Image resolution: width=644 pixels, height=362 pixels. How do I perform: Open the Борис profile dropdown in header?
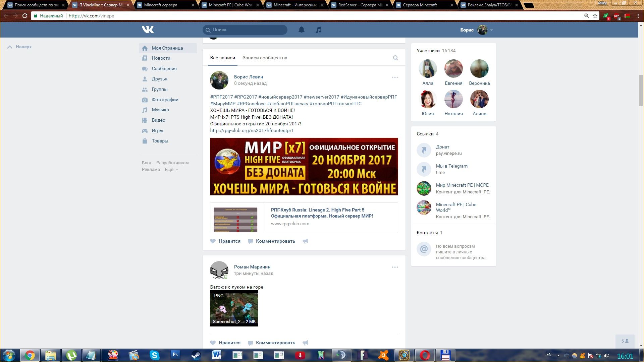476,30
